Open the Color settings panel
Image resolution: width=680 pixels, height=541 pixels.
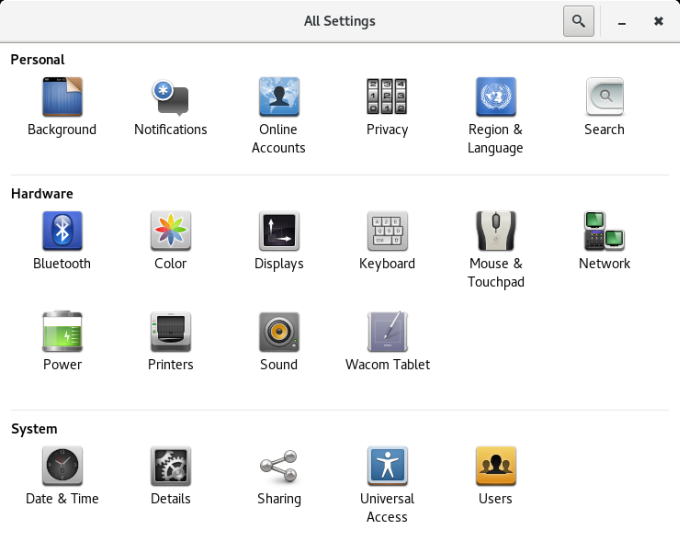point(170,232)
